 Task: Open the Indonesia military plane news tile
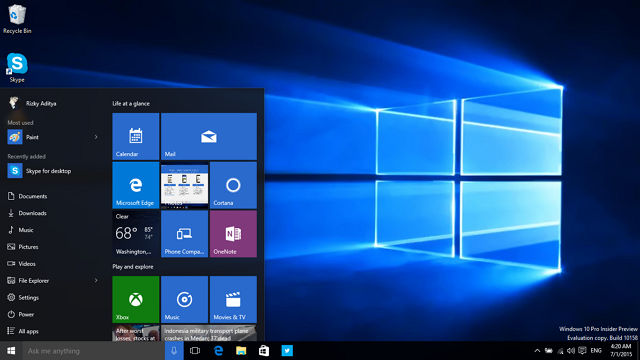point(209,333)
